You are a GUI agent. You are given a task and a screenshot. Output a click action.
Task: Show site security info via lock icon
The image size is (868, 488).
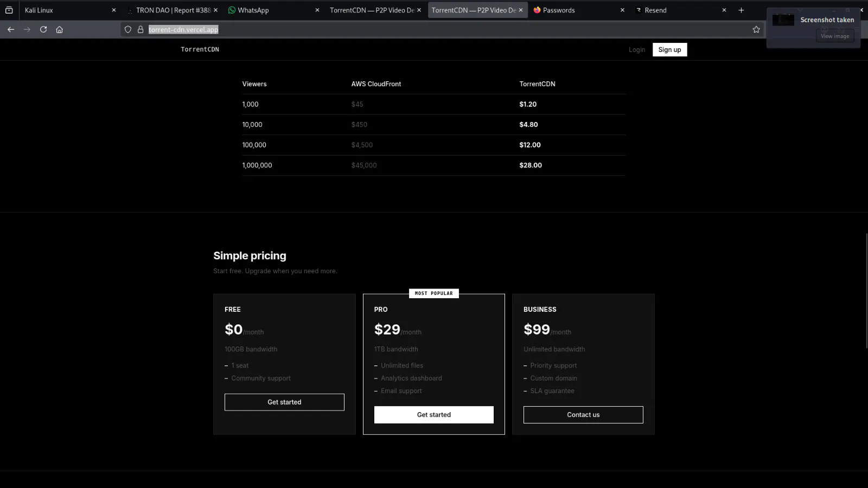pos(141,30)
